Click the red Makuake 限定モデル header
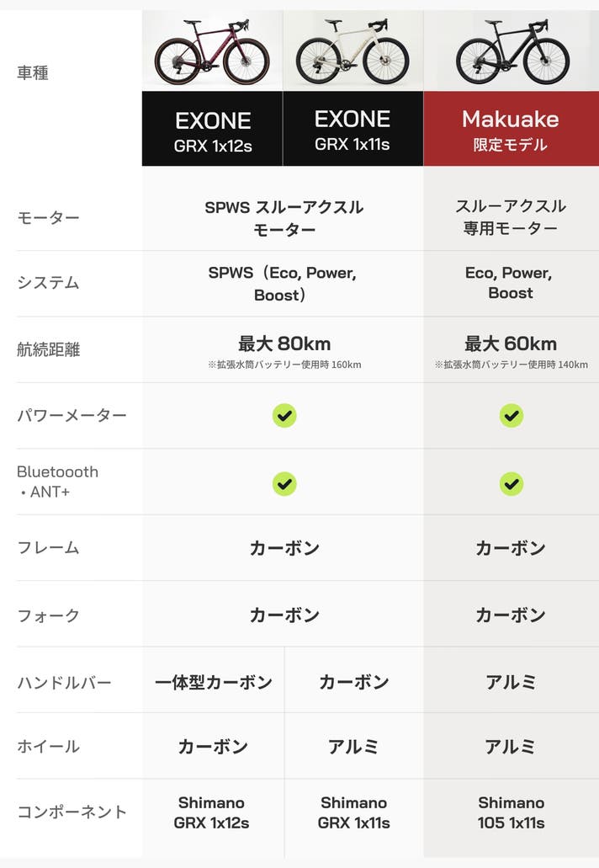Image resolution: width=599 pixels, height=868 pixels. coord(511,130)
